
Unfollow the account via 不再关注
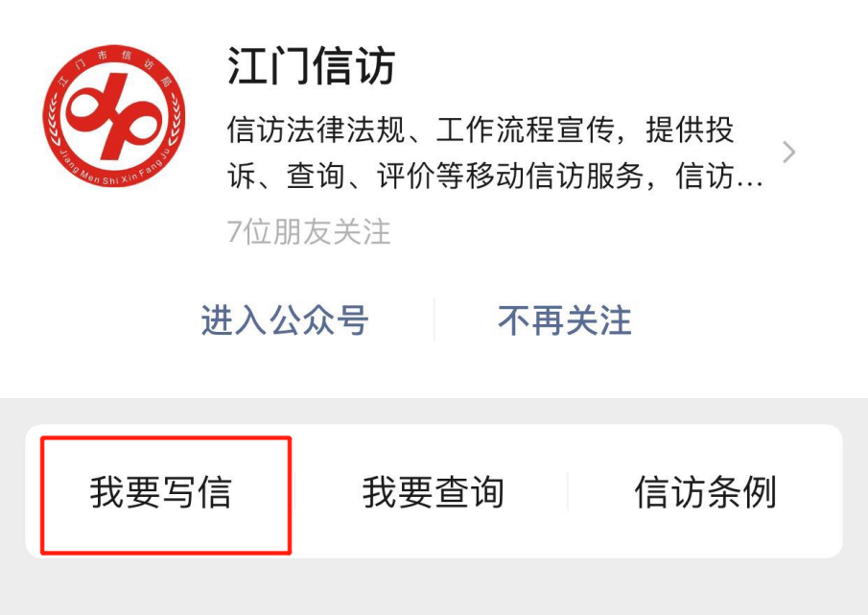[x=565, y=320]
